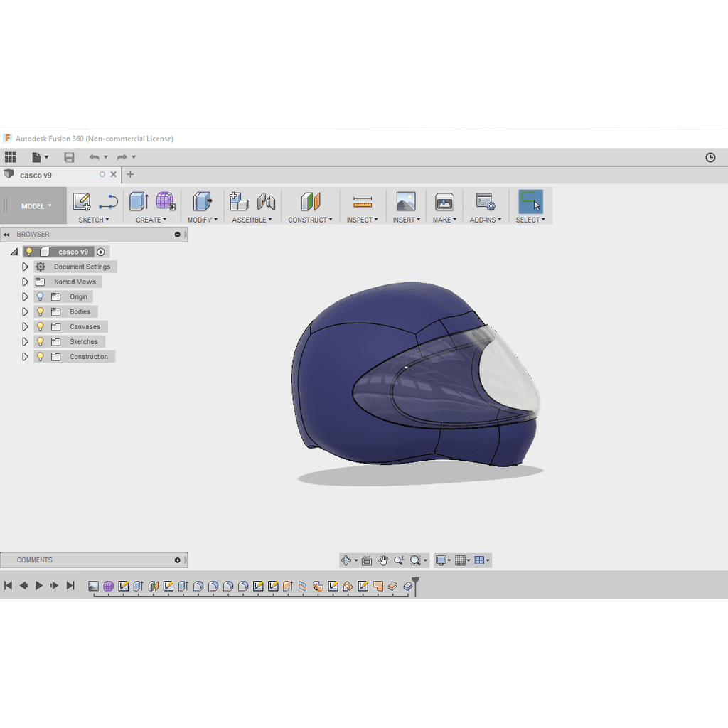Image resolution: width=728 pixels, height=728 pixels.
Task: Expand the COMMENTS panel plus button
Action: 177,560
